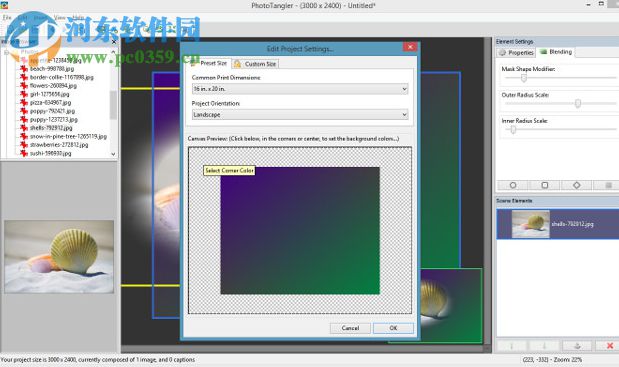Click file tree scroll down arrow

click(x=113, y=154)
